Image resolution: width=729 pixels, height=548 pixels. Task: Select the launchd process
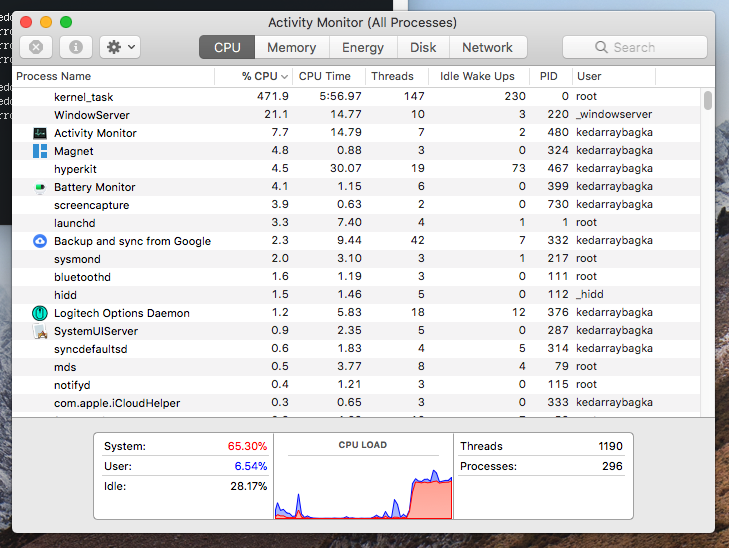pos(356,223)
